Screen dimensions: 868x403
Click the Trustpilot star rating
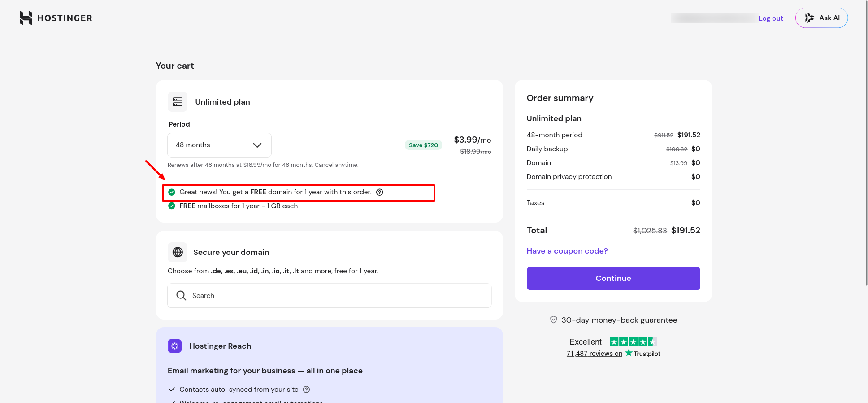point(633,342)
